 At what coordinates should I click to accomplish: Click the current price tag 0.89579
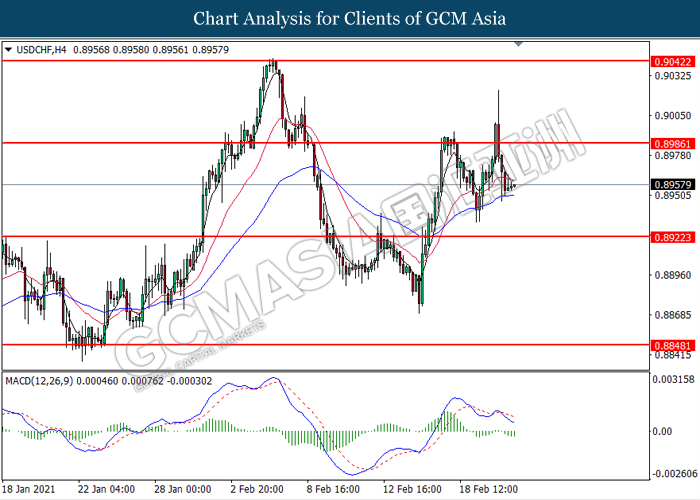coord(672,184)
